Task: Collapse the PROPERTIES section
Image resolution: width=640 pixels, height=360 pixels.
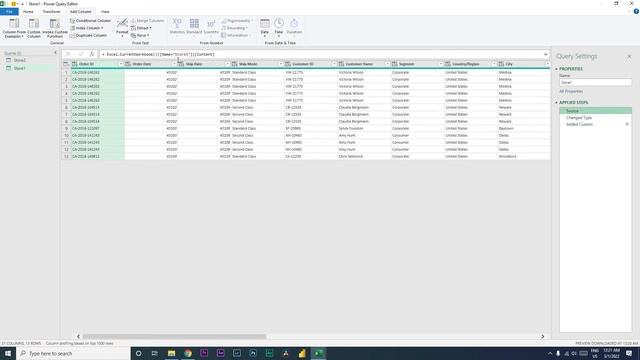Action: 556,69
